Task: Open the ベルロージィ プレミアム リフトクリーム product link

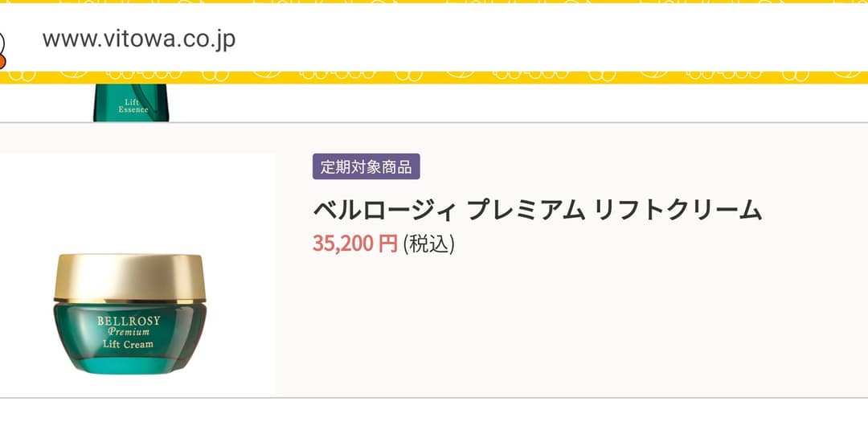Action: click(x=536, y=210)
